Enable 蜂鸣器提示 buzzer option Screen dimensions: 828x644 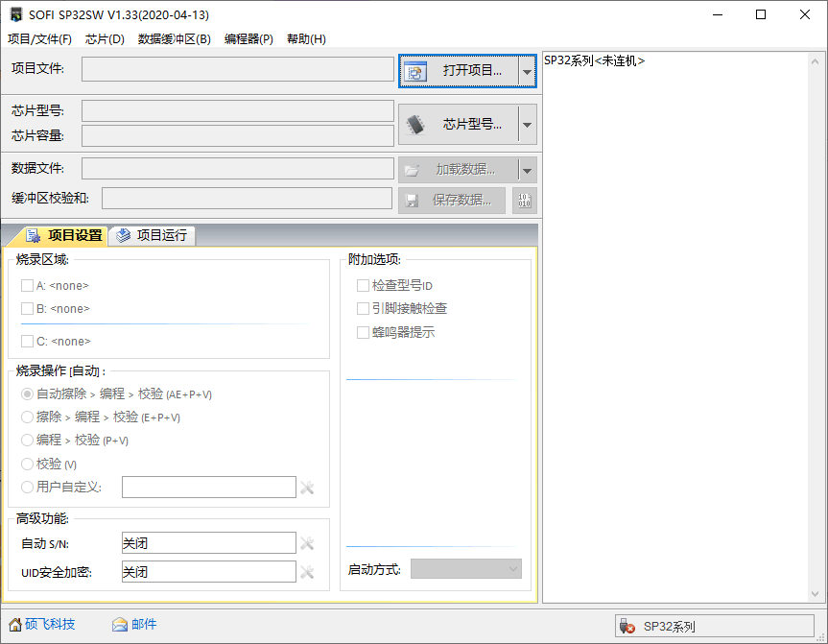coord(365,334)
